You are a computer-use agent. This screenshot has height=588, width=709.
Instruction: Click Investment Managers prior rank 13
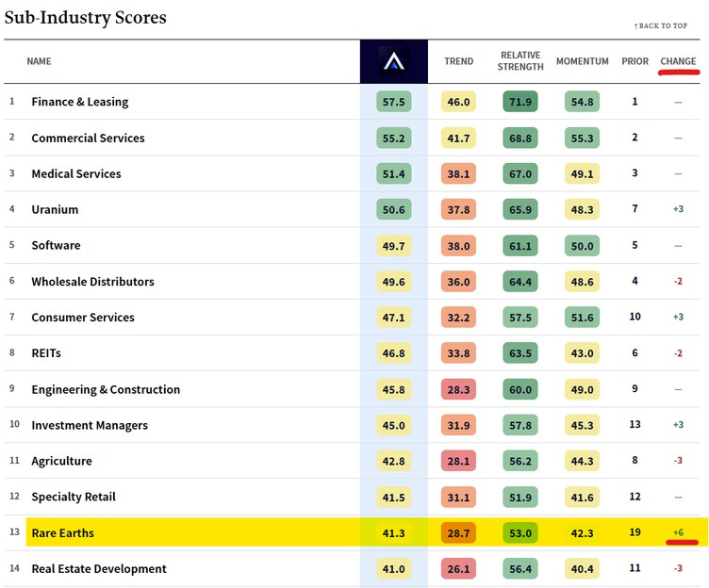click(635, 424)
